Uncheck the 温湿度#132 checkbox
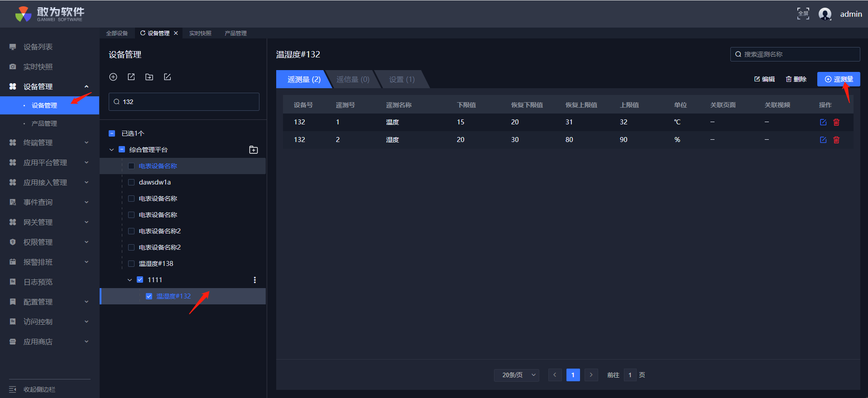This screenshot has height=398, width=868. (x=149, y=296)
